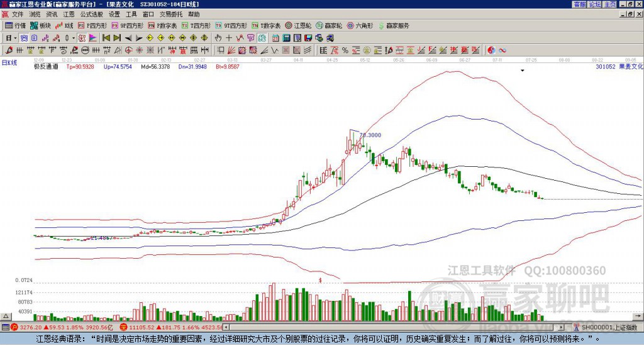
Task: Click the Tp=90.5928 indicator value
Action: [x=80, y=67]
